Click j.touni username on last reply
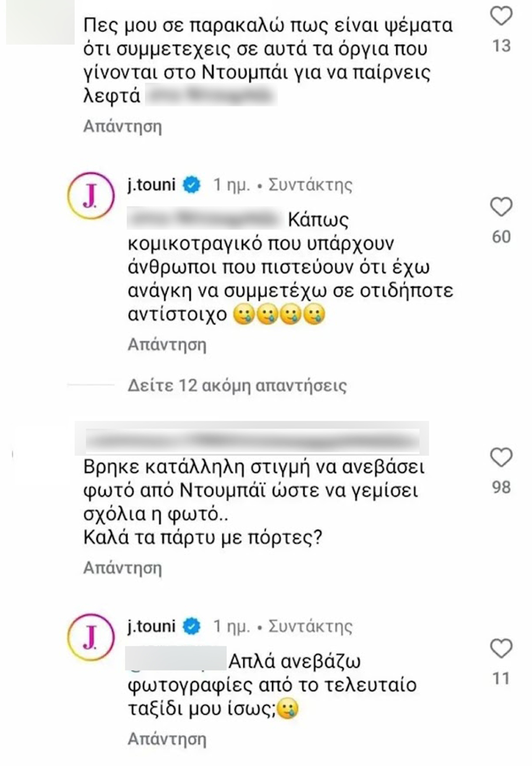The image size is (532, 766). (152, 626)
